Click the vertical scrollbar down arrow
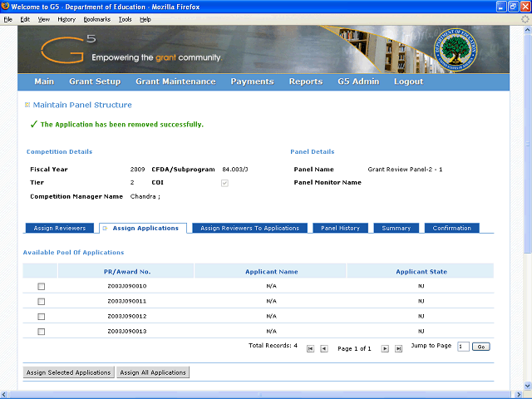The height and width of the screenshot is (399, 532). [528, 386]
